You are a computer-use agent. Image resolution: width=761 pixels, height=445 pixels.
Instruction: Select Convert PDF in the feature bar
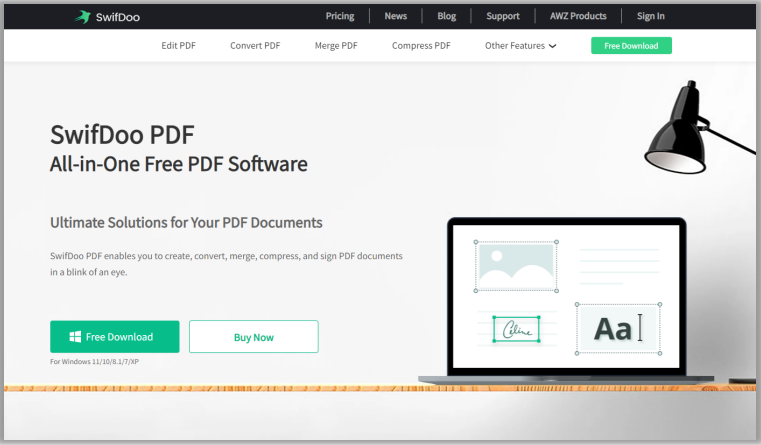255,46
